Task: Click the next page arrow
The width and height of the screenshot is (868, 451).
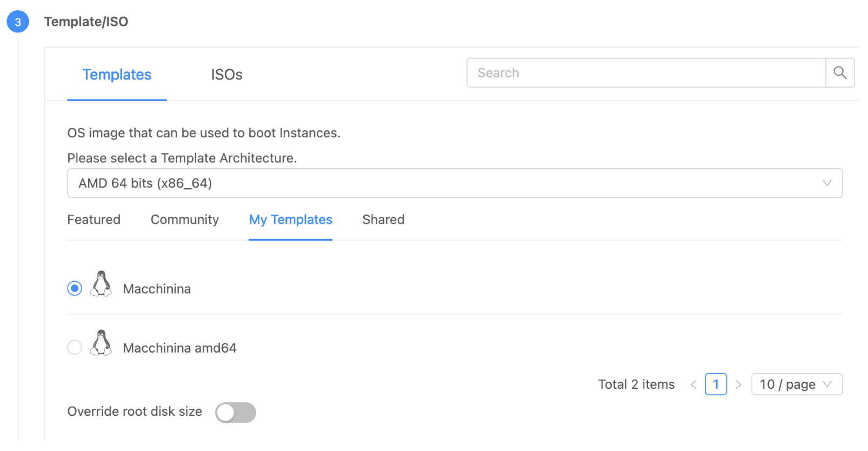Action: [738, 384]
